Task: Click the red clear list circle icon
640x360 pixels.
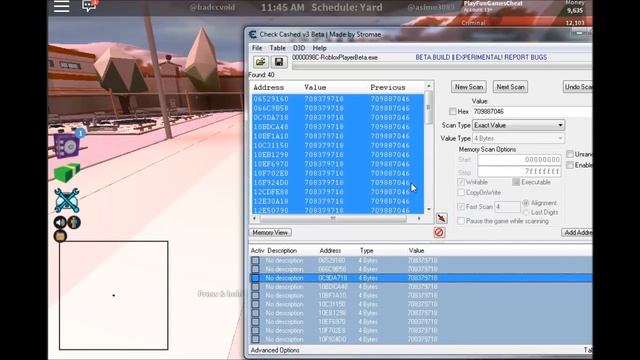Action: coord(439,232)
